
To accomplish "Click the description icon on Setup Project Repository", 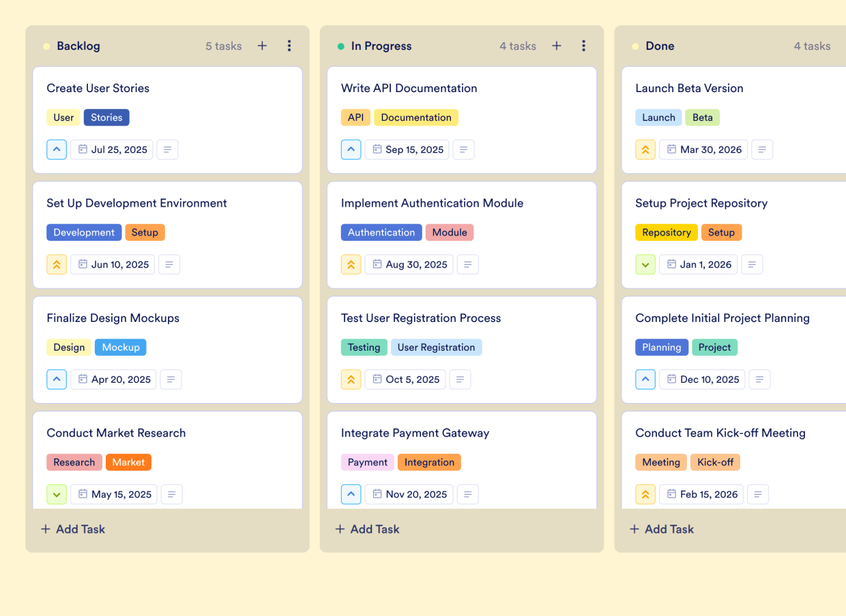I will point(752,264).
